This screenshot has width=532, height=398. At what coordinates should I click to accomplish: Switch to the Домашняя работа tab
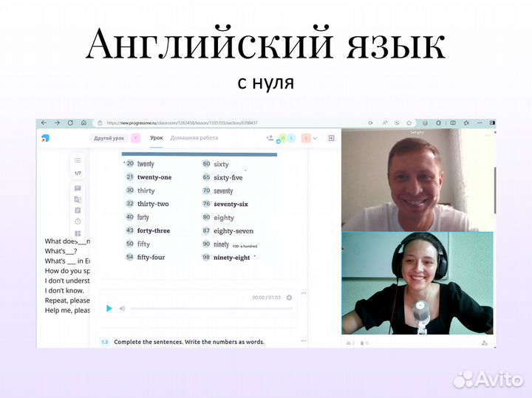pos(194,138)
